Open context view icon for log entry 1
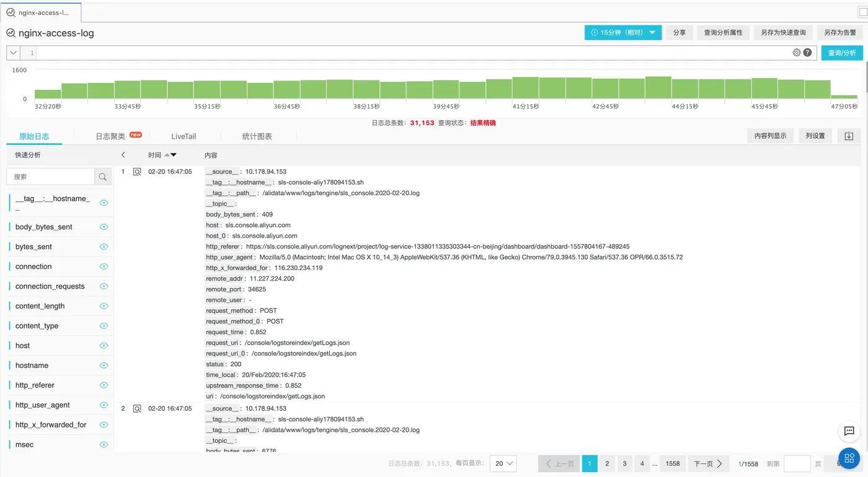 (137, 172)
